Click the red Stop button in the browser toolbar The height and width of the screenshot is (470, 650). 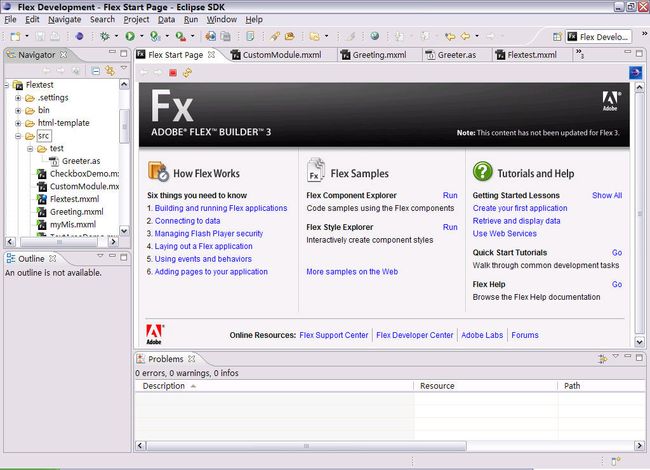[x=173, y=73]
